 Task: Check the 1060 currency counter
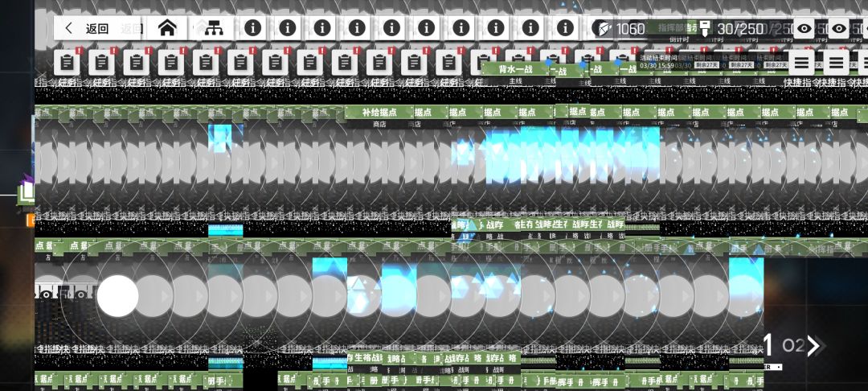point(631,29)
